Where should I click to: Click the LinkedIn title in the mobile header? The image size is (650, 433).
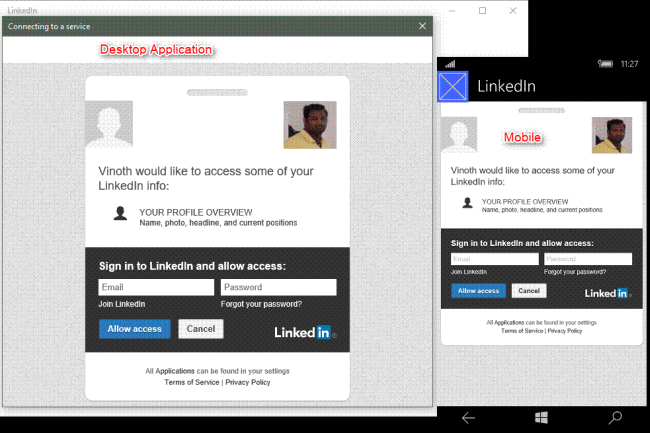506,86
